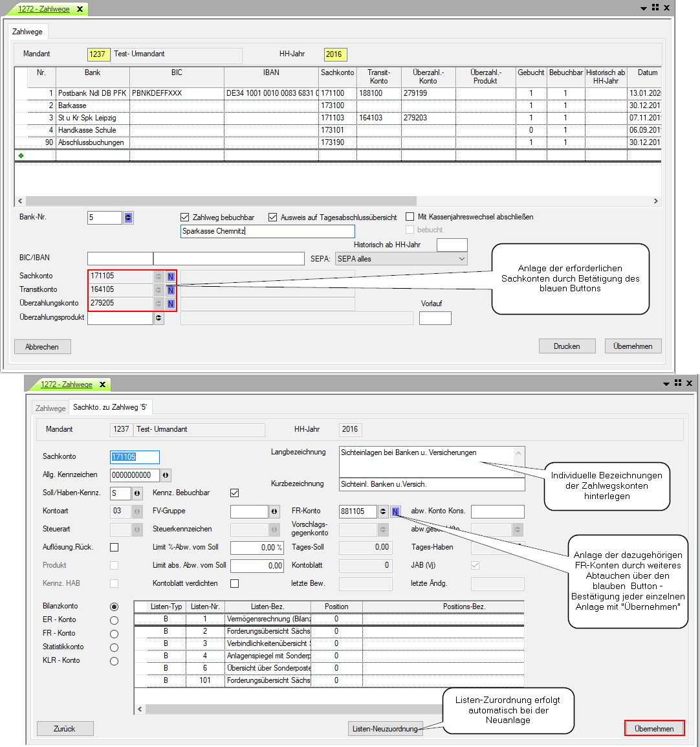Image resolution: width=700 pixels, height=747 pixels.
Task: Open the lookup icon beside Überzahlungsprodukt field
Action: pyautogui.click(x=159, y=318)
